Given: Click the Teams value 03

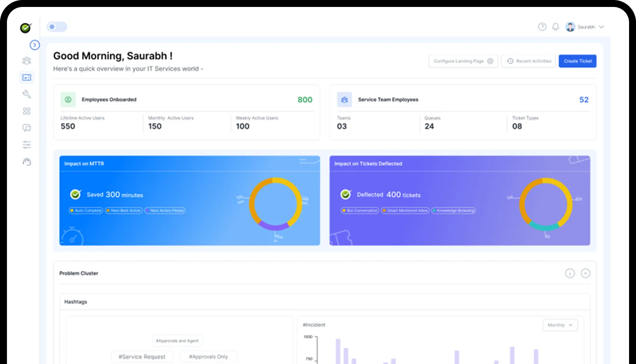Looking at the screenshot, I should [342, 126].
